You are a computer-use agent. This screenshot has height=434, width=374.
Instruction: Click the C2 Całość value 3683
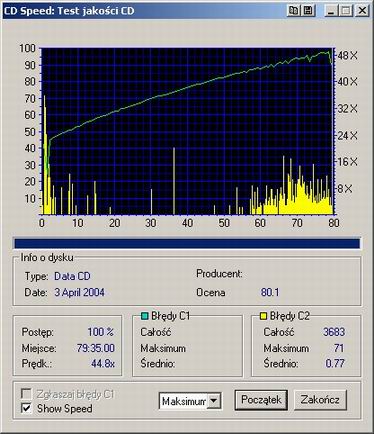(x=334, y=332)
